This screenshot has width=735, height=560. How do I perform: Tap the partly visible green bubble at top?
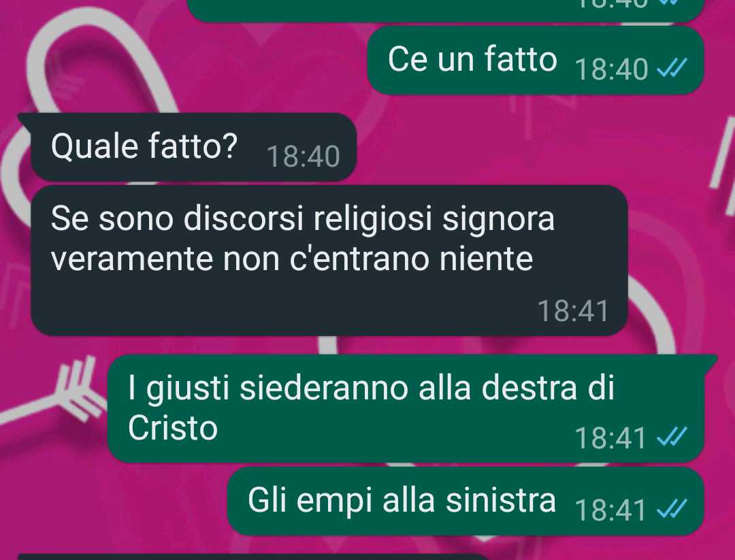point(445,10)
